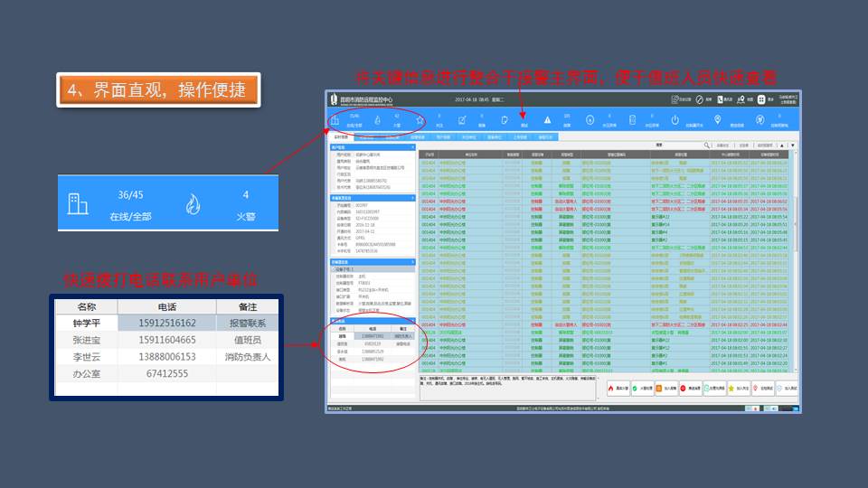Click the pencil edit icon in the toolbar
868x488 pixels.
[x=462, y=120]
